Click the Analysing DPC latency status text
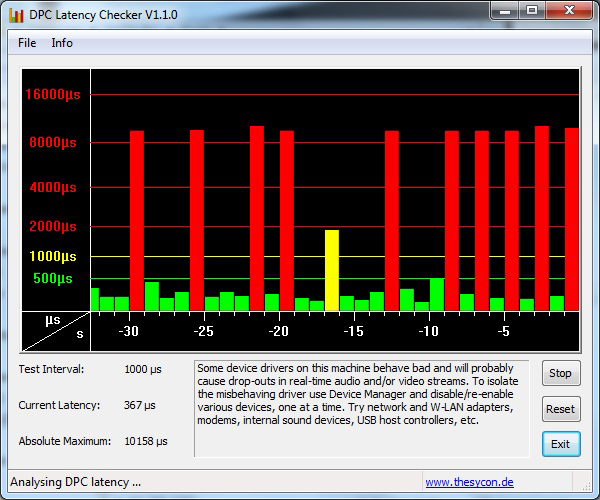Screen dimensions: 600x500 click(75, 482)
